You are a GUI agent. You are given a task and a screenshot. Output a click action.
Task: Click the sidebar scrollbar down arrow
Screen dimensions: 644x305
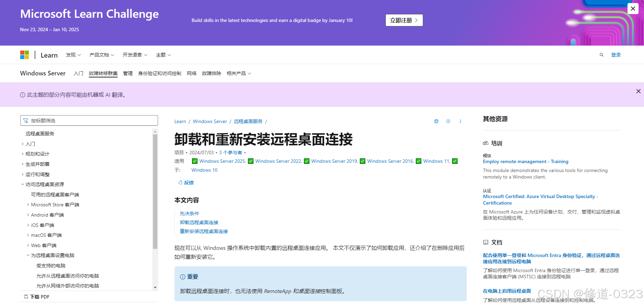click(x=155, y=288)
